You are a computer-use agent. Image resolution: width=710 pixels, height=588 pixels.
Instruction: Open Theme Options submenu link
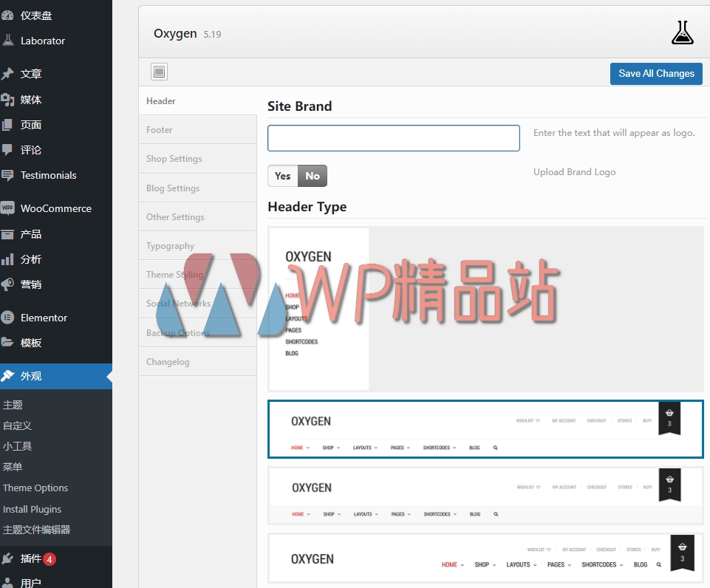pos(35,488)
